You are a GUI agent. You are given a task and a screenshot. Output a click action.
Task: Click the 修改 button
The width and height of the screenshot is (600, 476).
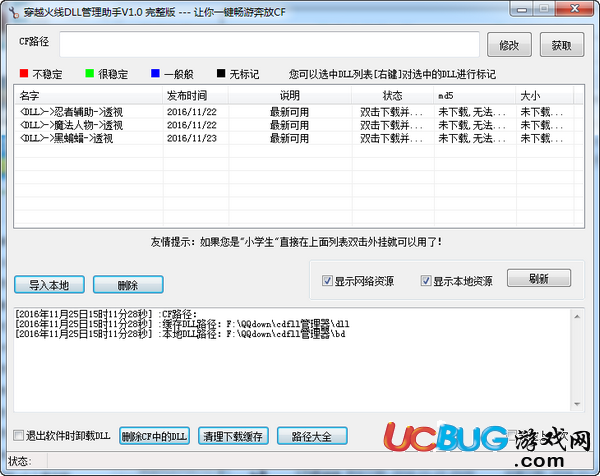tap(509, 45)
